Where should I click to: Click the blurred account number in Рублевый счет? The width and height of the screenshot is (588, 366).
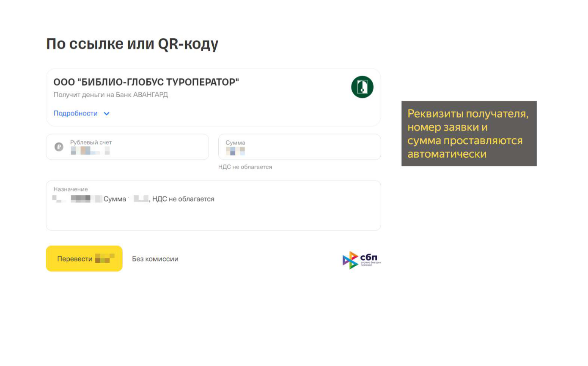(x=90, y=150)
